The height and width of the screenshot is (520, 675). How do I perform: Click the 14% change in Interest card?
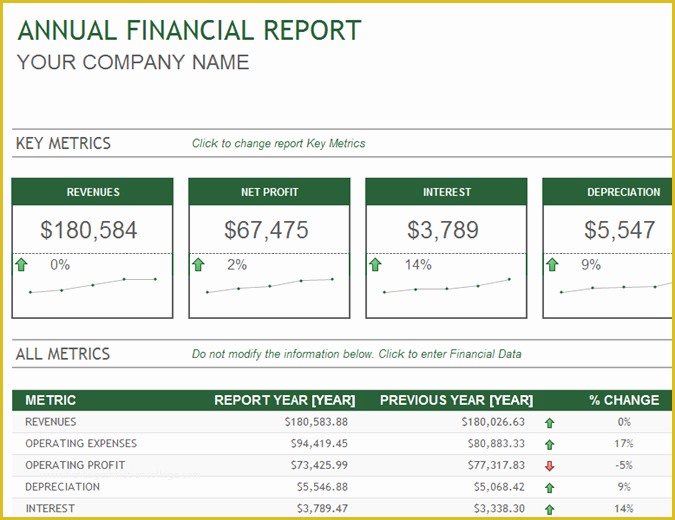pyautogui.click(x=418, y=264)
